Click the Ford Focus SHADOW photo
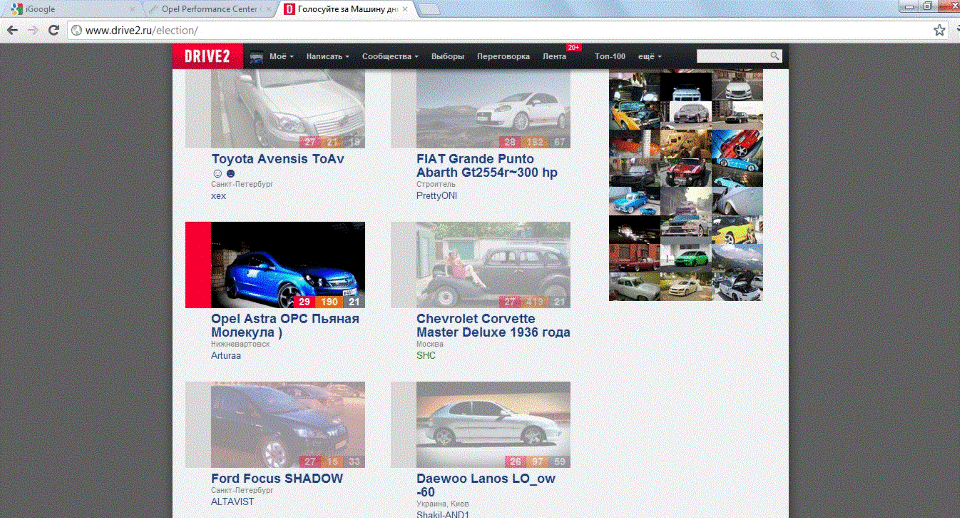Viewport: 960px width, 518px height. pos(288,425)
